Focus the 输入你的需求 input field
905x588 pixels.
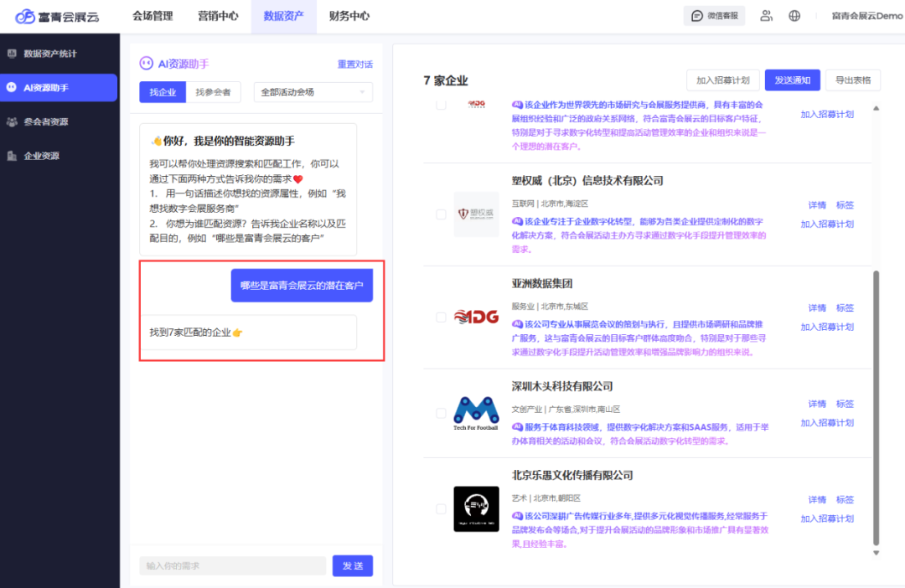tap(233, 565)
